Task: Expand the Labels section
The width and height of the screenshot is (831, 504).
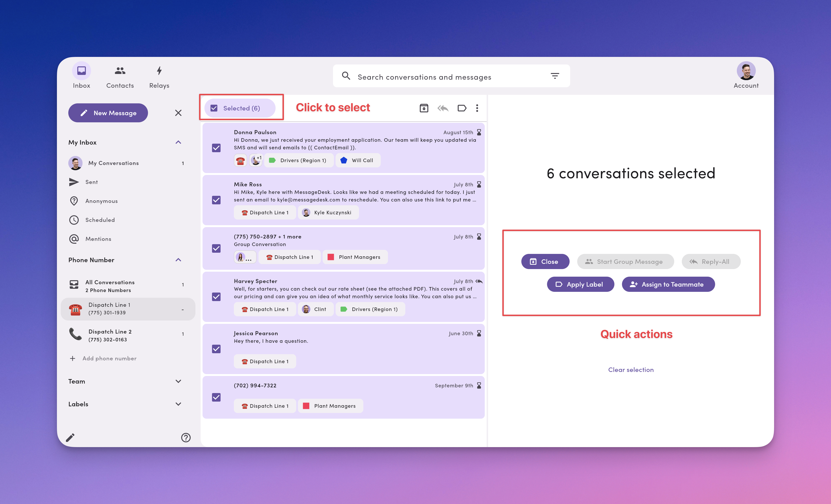Action: [x=178, y=404]
